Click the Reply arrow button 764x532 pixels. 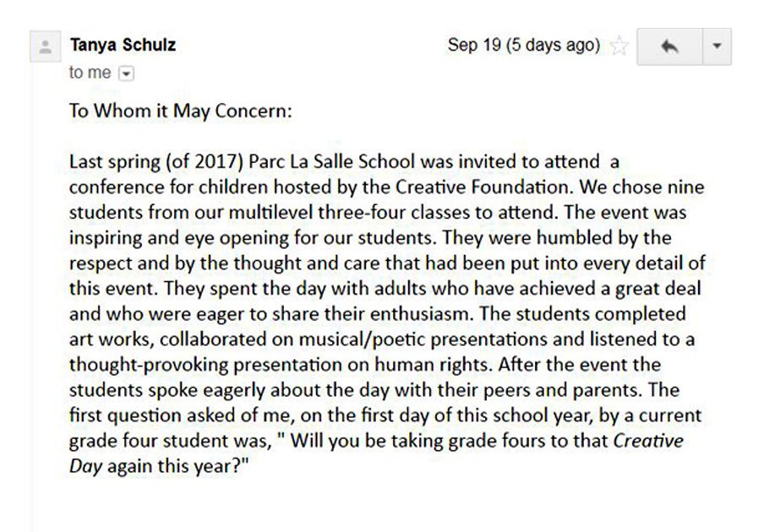[x=670, y=46]
